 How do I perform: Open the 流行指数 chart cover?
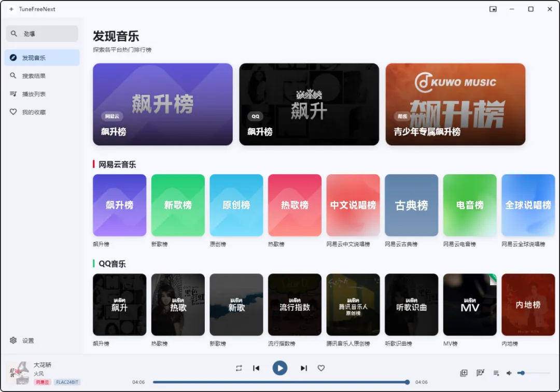(295, 304)
